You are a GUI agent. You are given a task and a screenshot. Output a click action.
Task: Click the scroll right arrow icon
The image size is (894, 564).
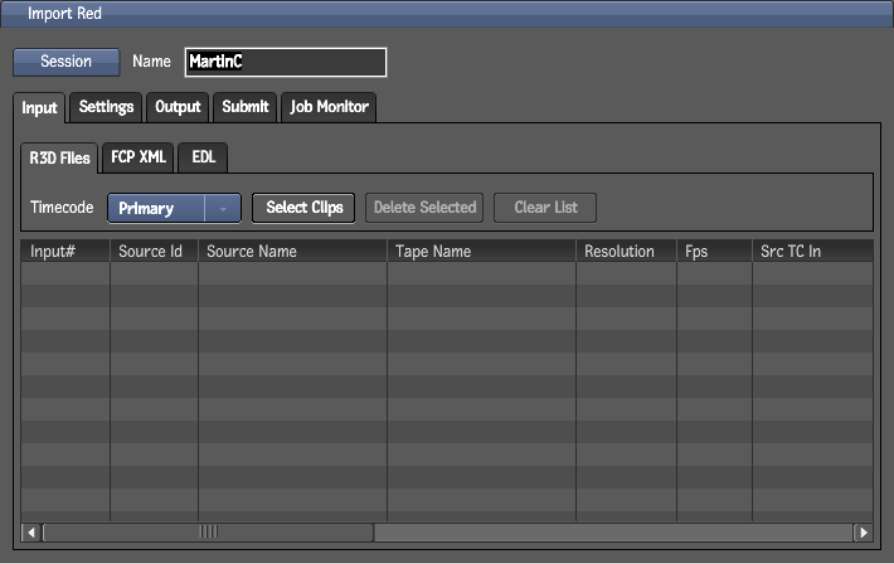coord(862,532)
